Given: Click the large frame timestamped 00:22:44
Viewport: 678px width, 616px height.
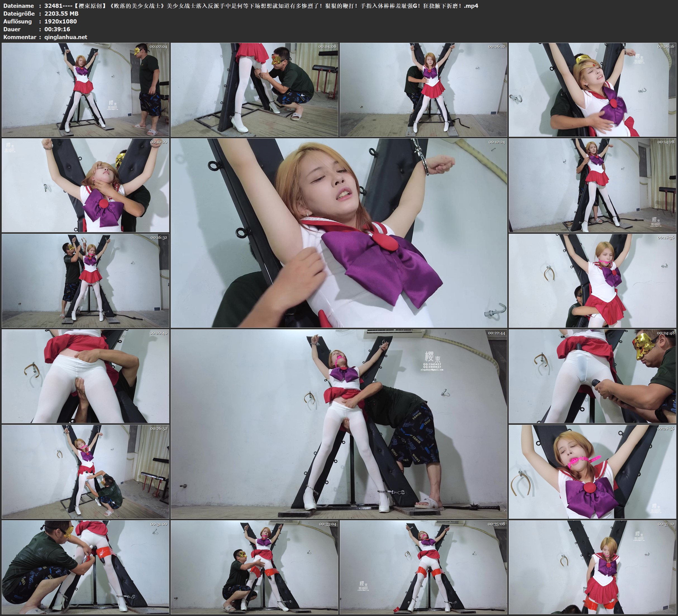Looking at the screenshot, I should [339, 424].
